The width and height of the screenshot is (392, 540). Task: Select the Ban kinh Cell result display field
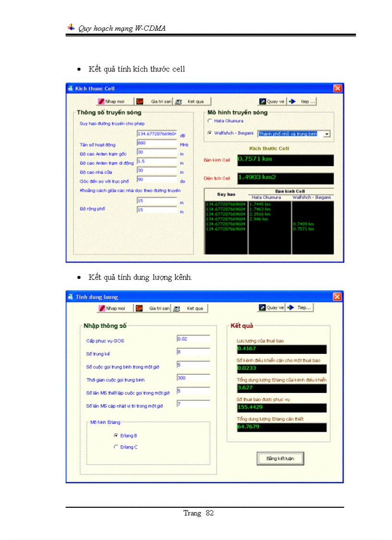(285, 160)
